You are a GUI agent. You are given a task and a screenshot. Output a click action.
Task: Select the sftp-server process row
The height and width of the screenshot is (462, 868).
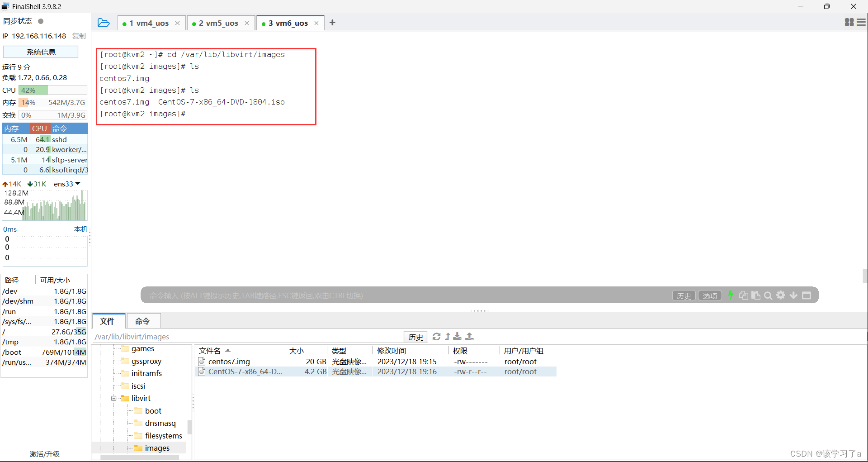click(45, 160)
